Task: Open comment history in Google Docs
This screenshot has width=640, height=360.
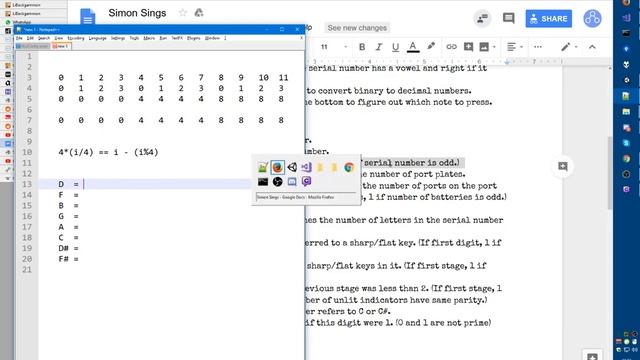Action: point(509,18)
